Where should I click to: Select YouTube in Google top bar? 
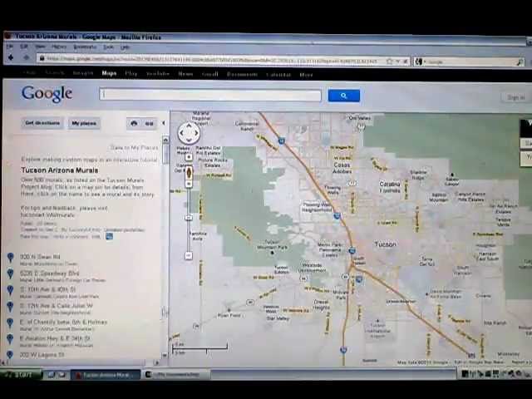pyautogui.click(x=158, y=74)
